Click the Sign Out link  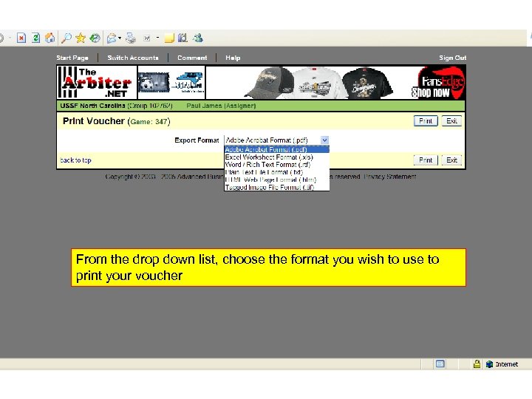pos(453,58)
